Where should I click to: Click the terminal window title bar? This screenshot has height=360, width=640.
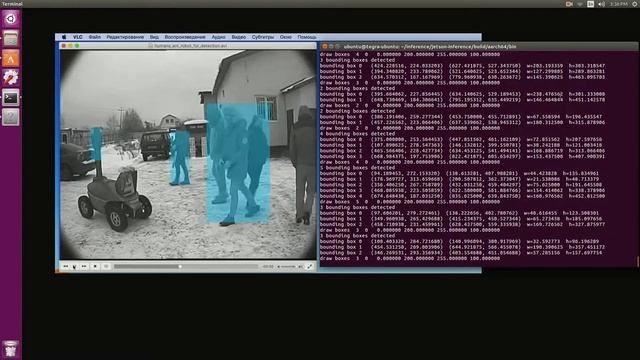click(479, 47)
